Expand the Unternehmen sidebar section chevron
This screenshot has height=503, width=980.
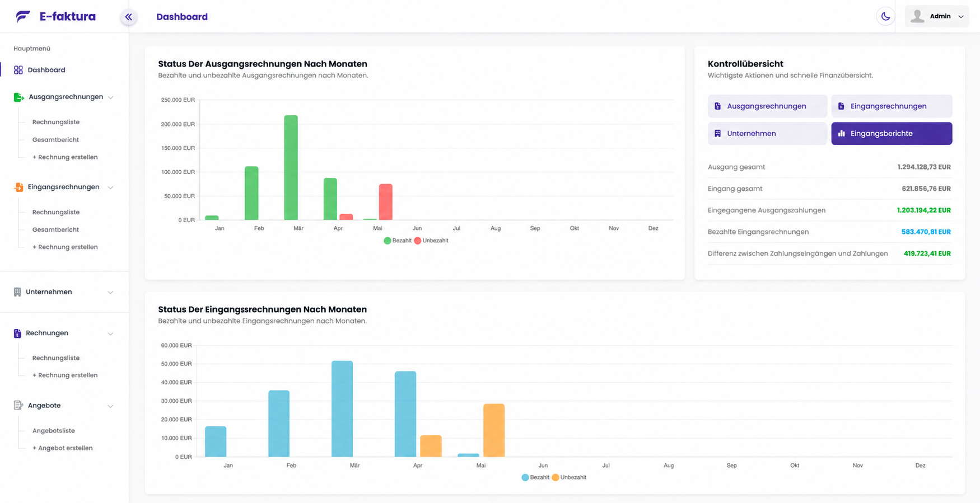tap(110, 293)
